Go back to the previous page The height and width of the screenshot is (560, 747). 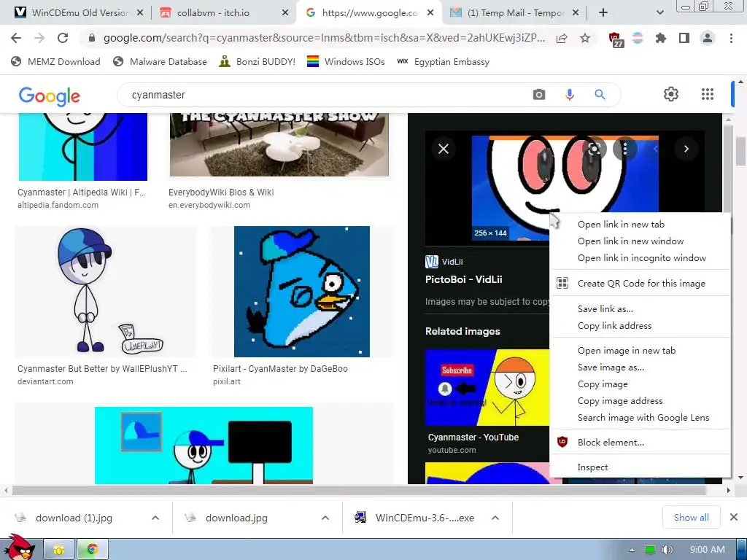(16, 38)
